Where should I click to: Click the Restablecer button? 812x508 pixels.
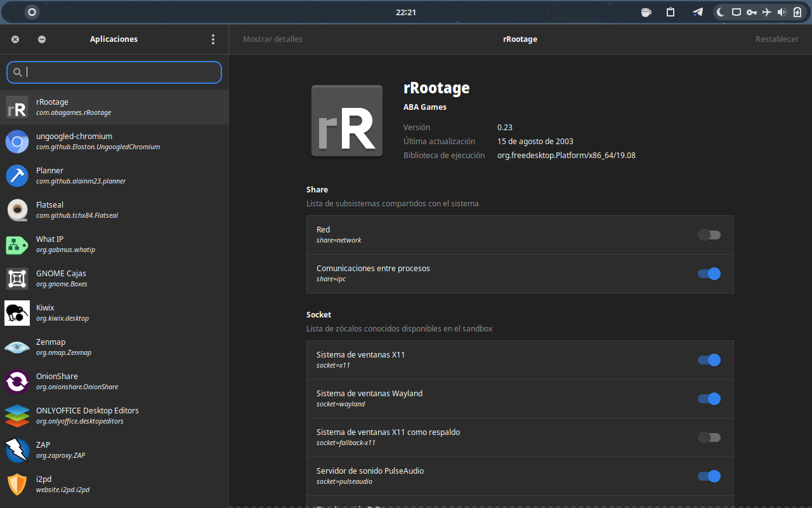click(x=777, y=39)
